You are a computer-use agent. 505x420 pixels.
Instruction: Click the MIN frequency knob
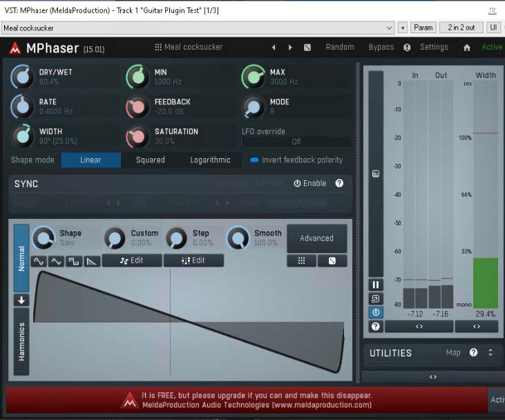click(x=138, y=77)
